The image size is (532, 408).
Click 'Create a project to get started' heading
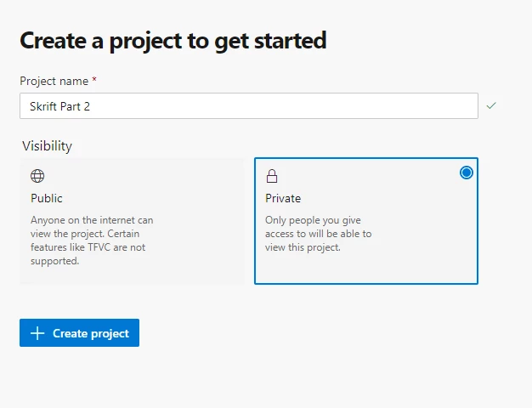click(173, 41)
